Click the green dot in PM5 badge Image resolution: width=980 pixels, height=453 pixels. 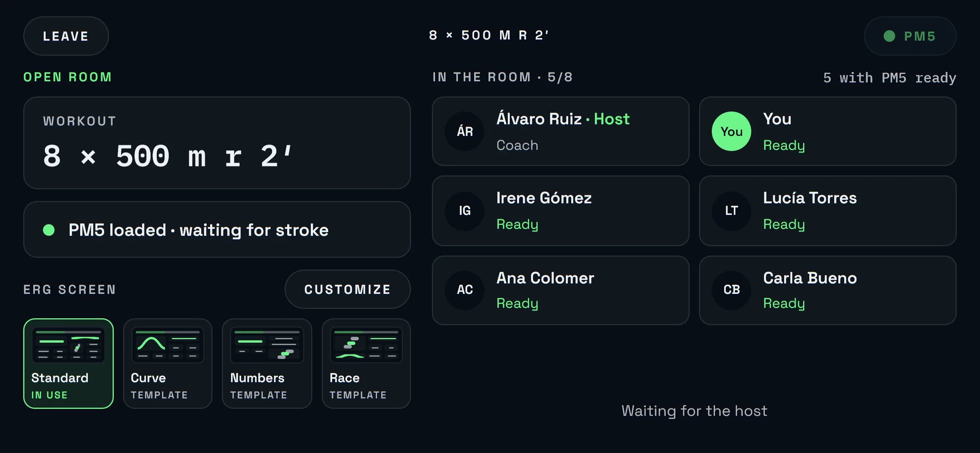click(x=889, y=36)
